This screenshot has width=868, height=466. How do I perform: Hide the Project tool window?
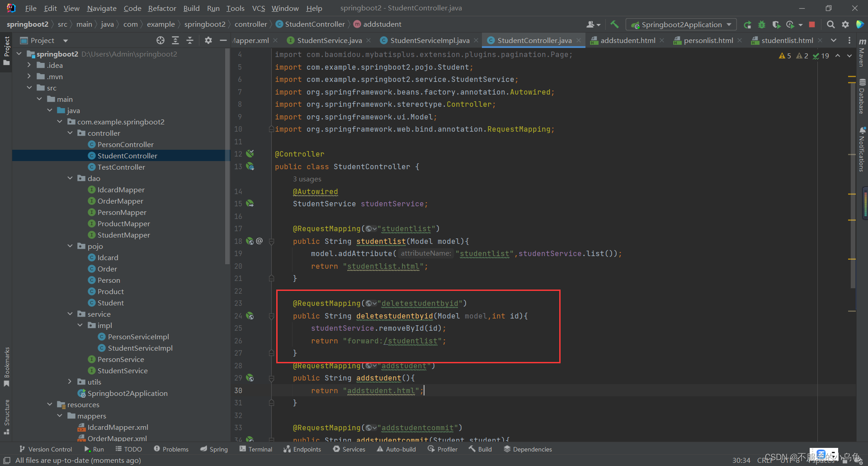click(223, 40)
